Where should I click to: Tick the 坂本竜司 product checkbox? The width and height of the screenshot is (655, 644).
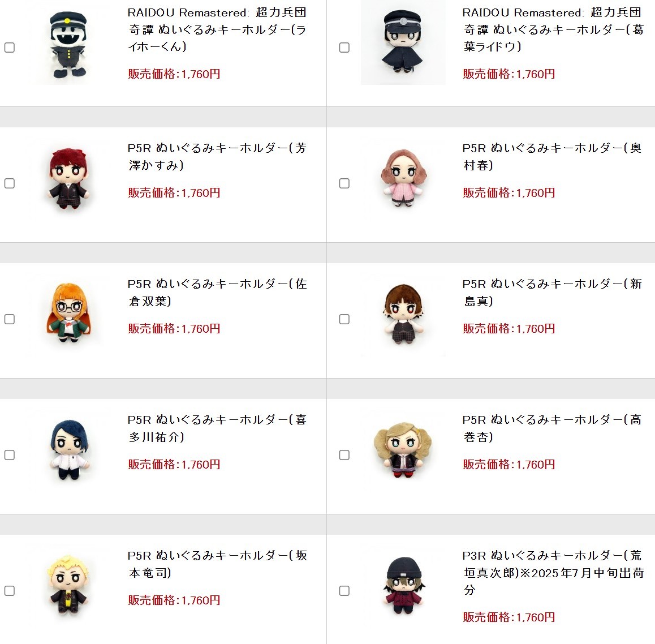[10, 591]
